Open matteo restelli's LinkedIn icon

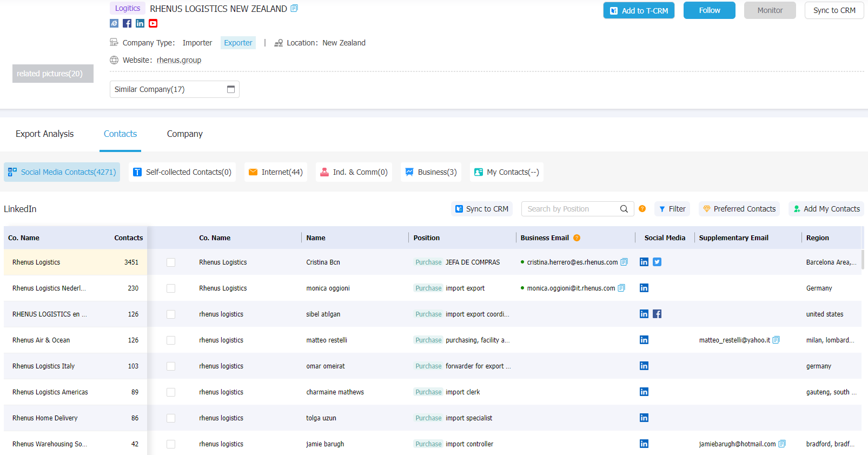point(644,340)
